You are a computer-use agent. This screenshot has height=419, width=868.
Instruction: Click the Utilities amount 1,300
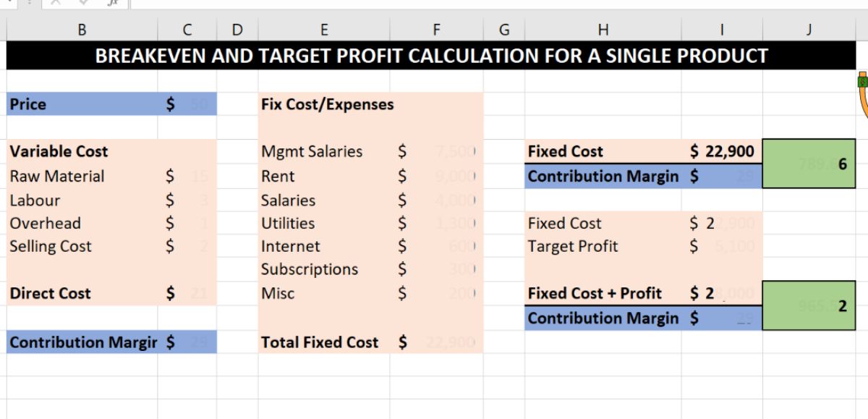[435, 223]
